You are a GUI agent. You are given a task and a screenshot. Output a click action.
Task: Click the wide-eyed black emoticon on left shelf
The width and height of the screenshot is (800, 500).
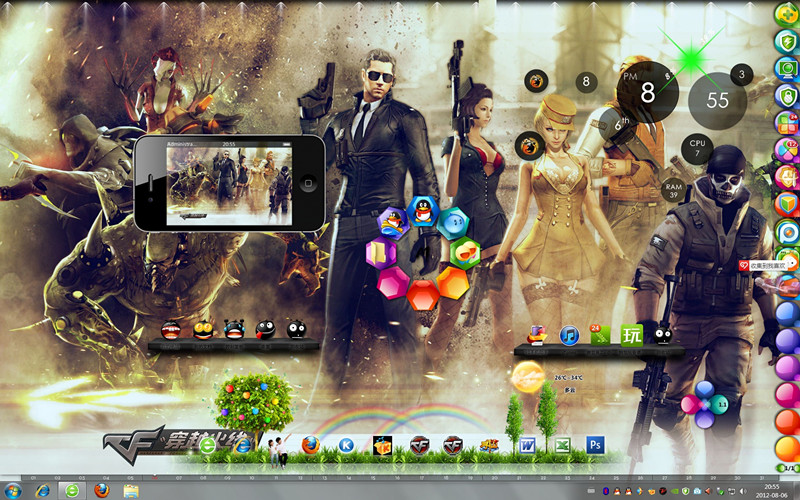(x=296, y=330)
